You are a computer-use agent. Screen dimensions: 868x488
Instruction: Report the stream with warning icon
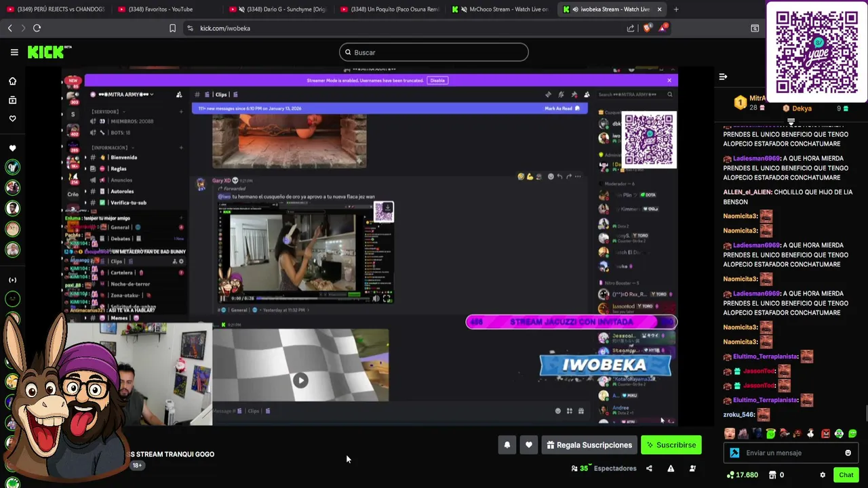(671, 468)
